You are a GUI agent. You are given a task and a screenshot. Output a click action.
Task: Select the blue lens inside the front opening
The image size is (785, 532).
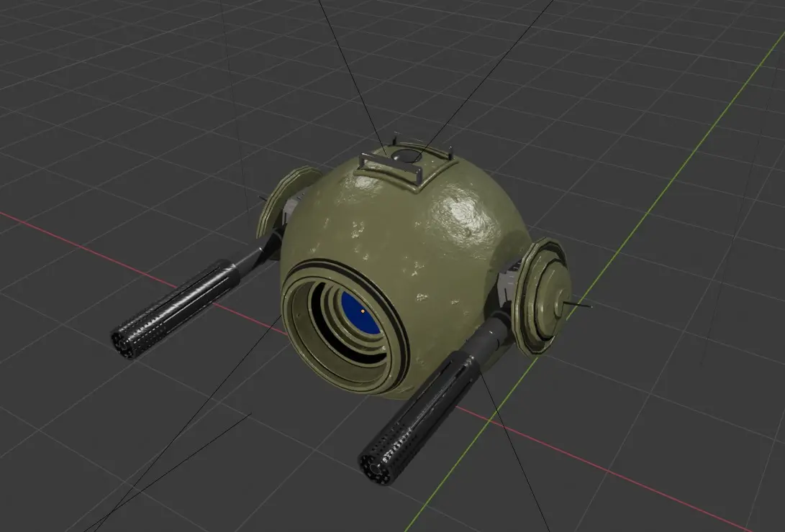point(360,314)
